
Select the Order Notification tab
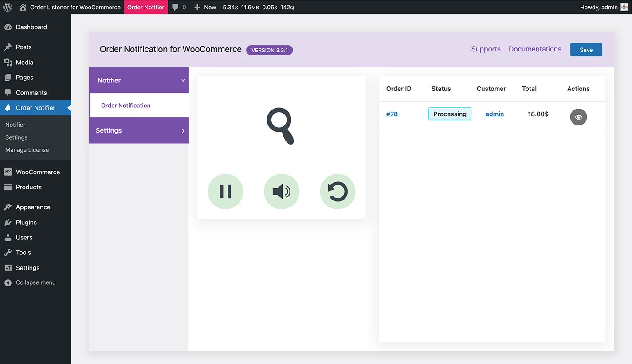coord(140,106)
